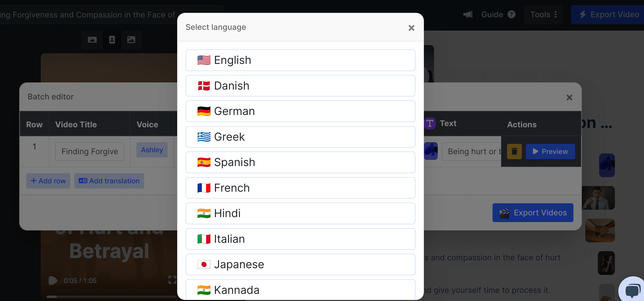Close the Select language modal
This screenshot has height=301, width=644.
[411, 28]
